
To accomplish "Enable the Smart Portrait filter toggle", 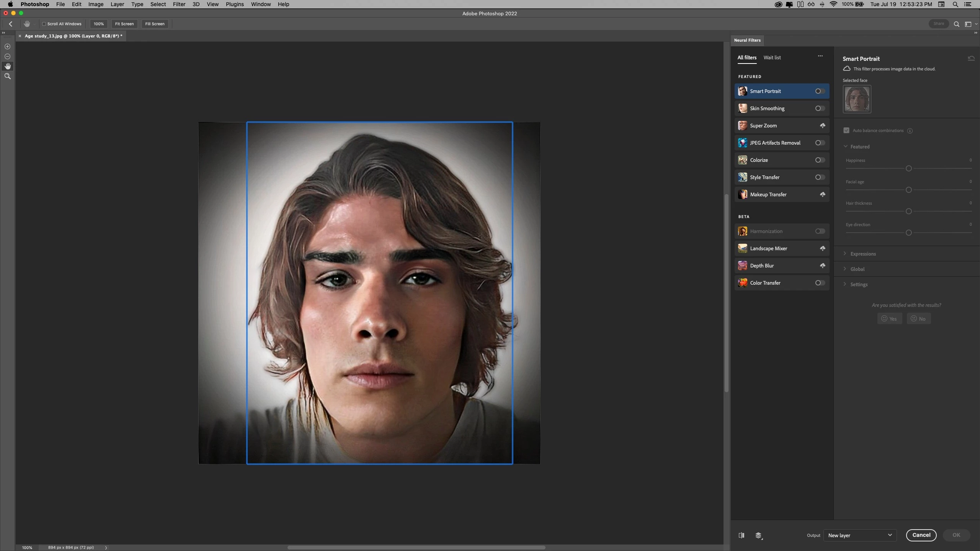I will (820, 91).
